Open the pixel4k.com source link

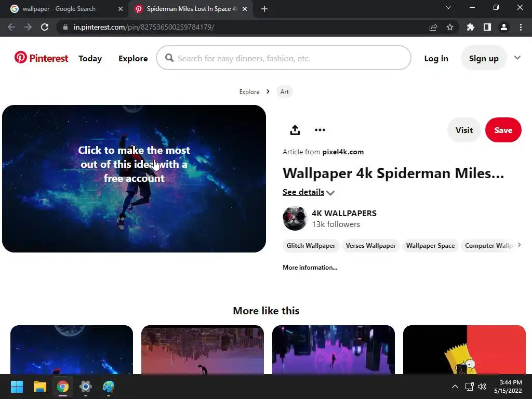tap(343, 152)
